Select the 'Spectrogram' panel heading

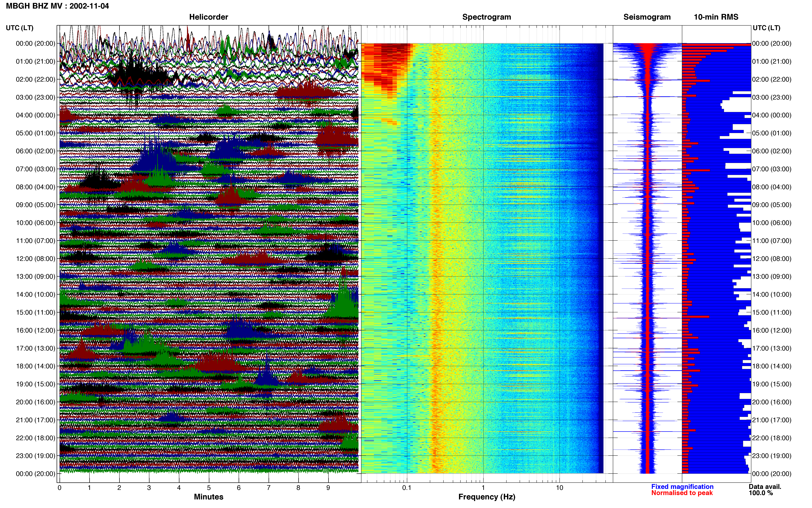[487, 17]
